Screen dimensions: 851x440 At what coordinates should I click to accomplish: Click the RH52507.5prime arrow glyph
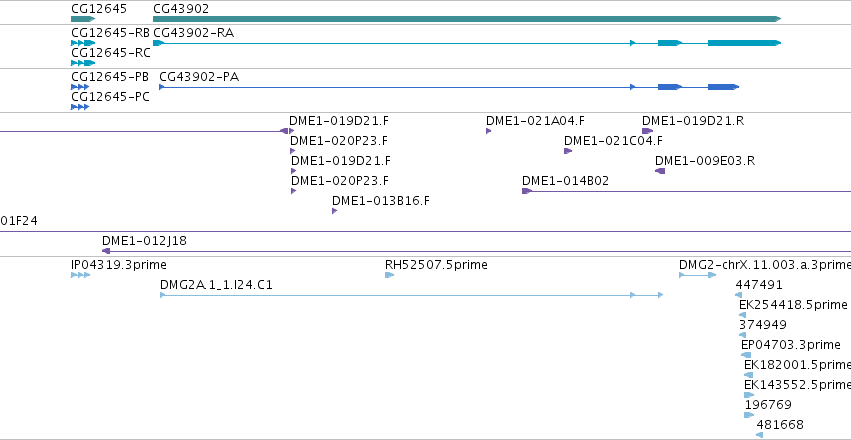(x=390, y=275)
